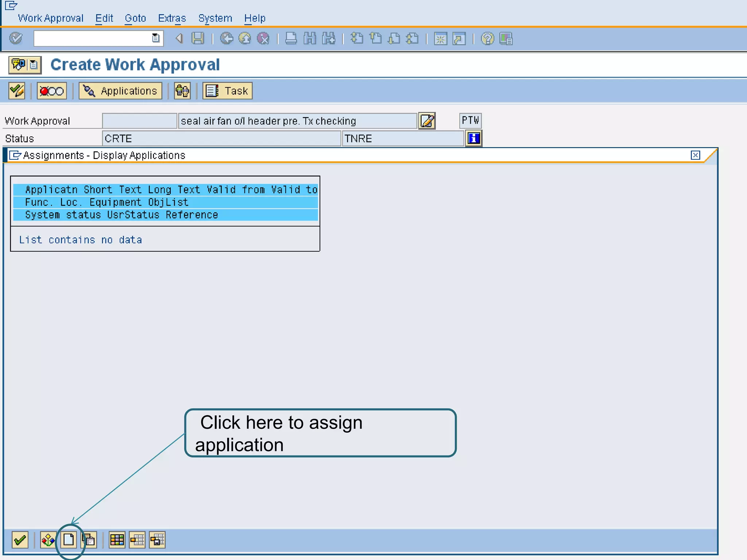
Task: Open long text editor pencil icon
Action: click(427, 121)
